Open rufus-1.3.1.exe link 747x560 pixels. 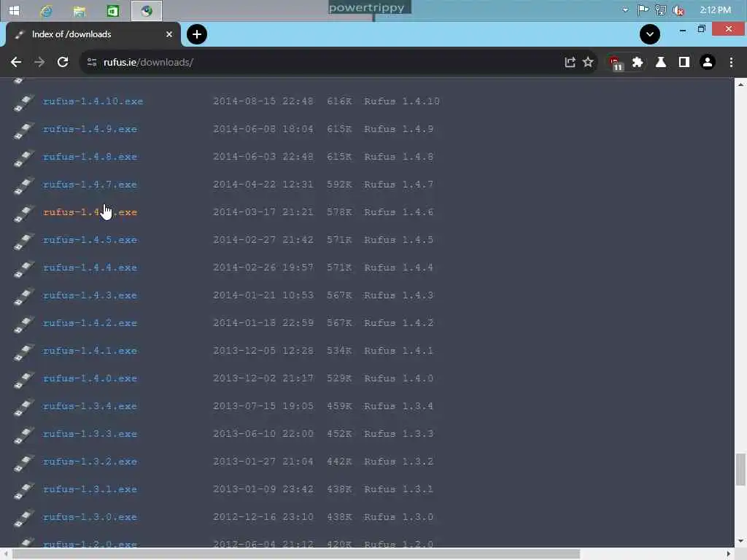pos(90,489)
